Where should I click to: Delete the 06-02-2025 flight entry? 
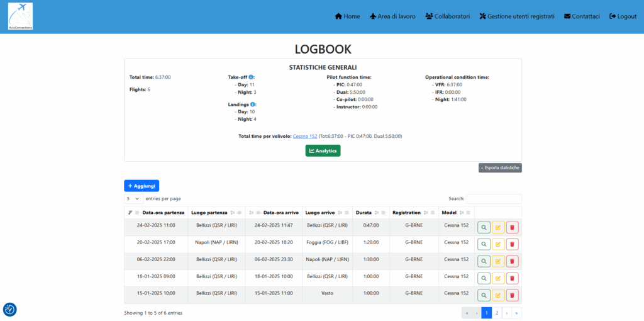coord(512,261)
